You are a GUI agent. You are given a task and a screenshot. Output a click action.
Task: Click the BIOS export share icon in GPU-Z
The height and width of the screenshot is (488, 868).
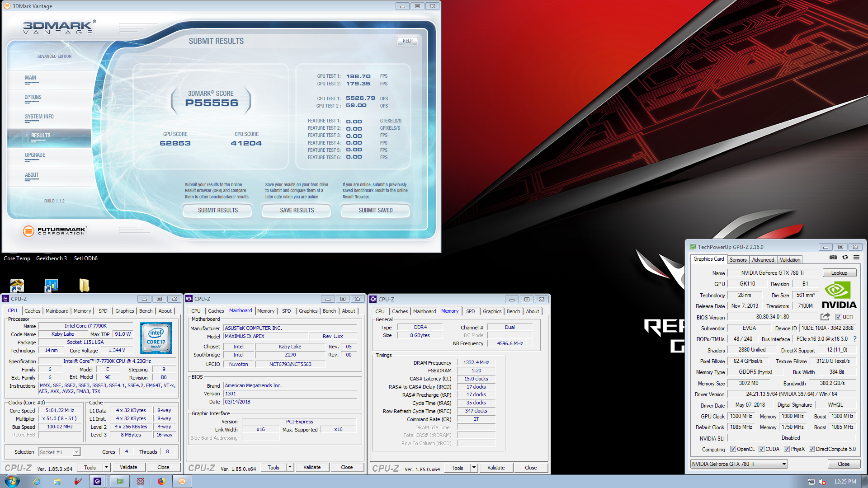(x=825, y=317)
